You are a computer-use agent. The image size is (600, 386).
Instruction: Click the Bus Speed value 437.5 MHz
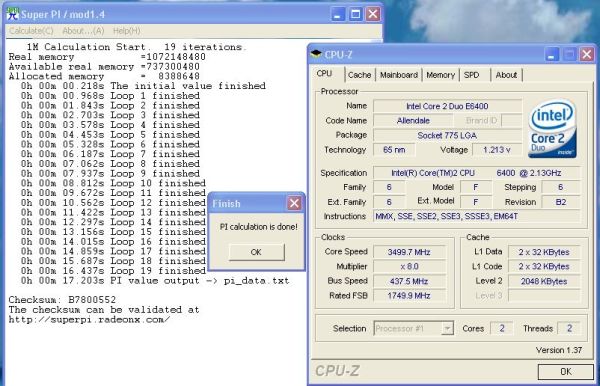pyautogui.click(x=409, y=281)
